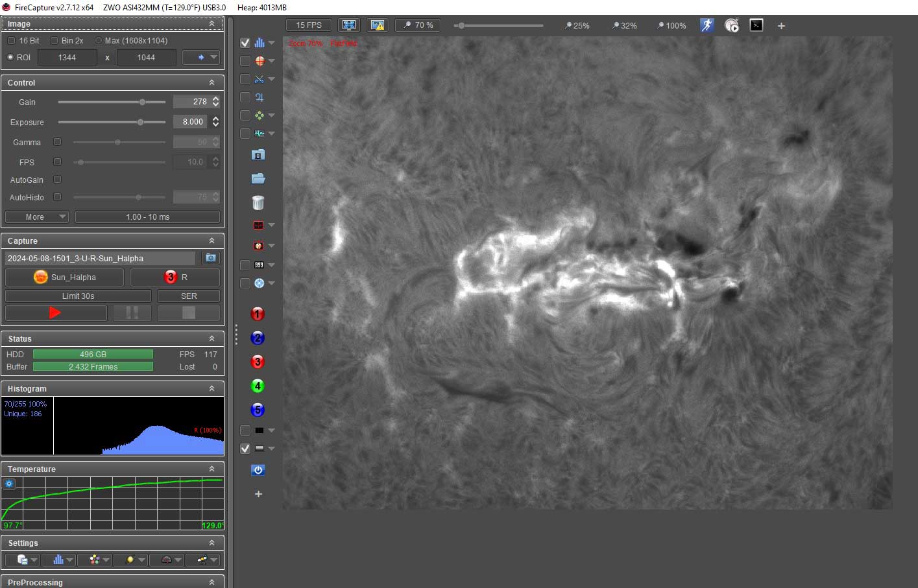Screen dimensions: 918x588
Task: Click the R filter button
Action: (x=175, y=277)
